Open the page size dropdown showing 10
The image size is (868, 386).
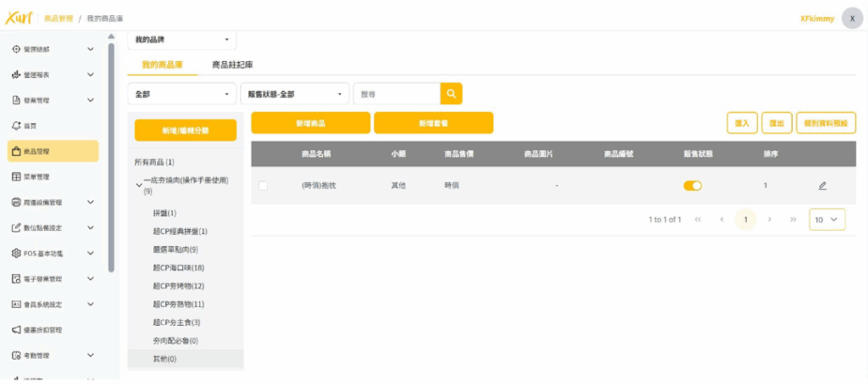tap(827, 220)
